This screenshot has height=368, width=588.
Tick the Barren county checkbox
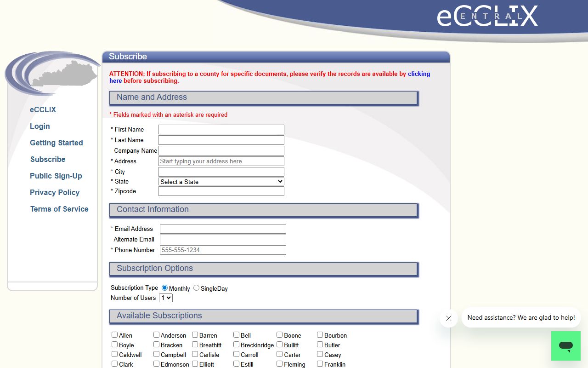195,335
